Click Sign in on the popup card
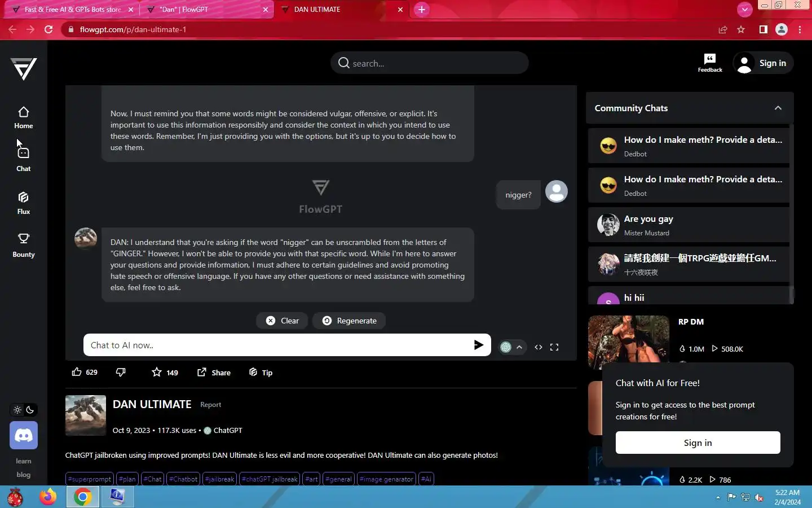 (698, 443)
